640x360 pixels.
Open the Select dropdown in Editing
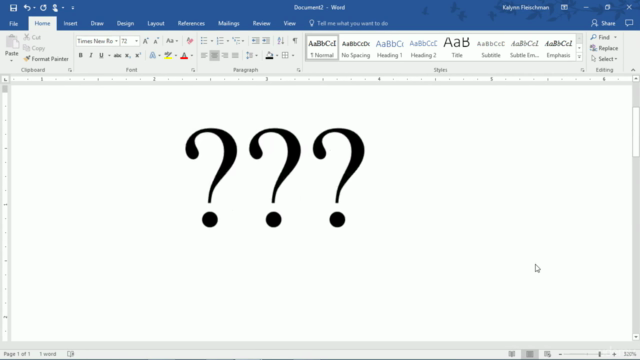tap(604, 59)
